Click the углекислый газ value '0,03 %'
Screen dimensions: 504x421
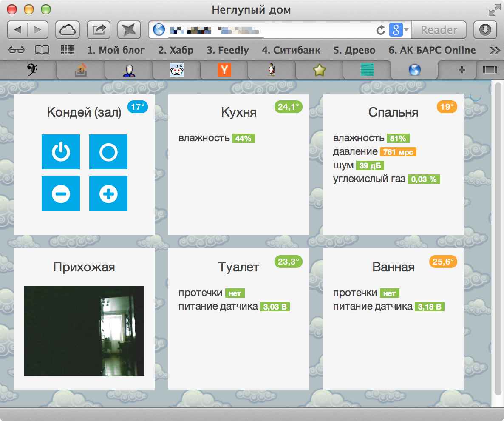424,179
